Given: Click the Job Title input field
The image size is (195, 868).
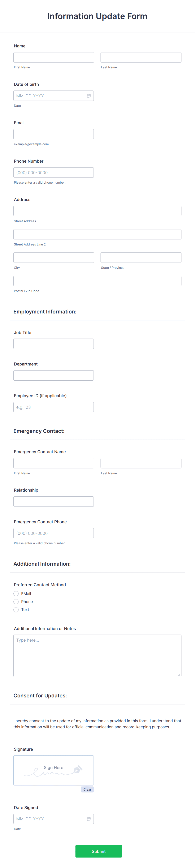Looking at the screenshot, I should 53,343.
